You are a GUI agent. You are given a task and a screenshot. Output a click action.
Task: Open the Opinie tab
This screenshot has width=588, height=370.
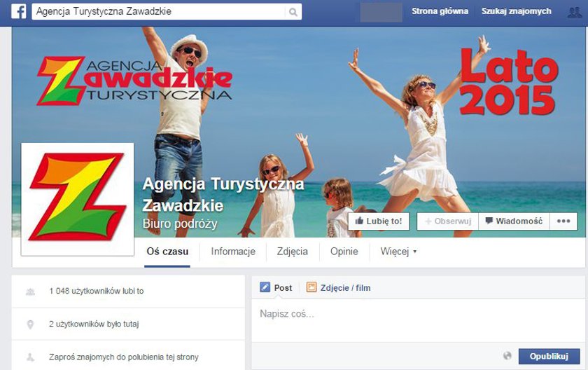click(x=344, y=252)
